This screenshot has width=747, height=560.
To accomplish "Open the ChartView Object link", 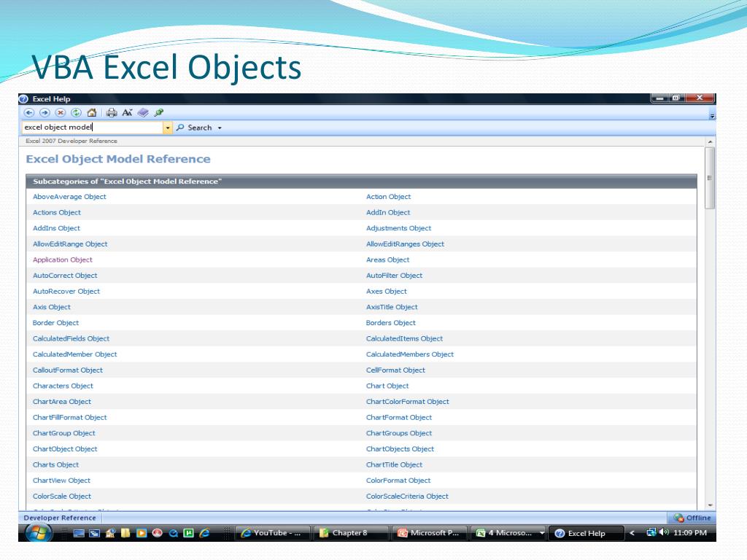I will (x=61, y=480).
